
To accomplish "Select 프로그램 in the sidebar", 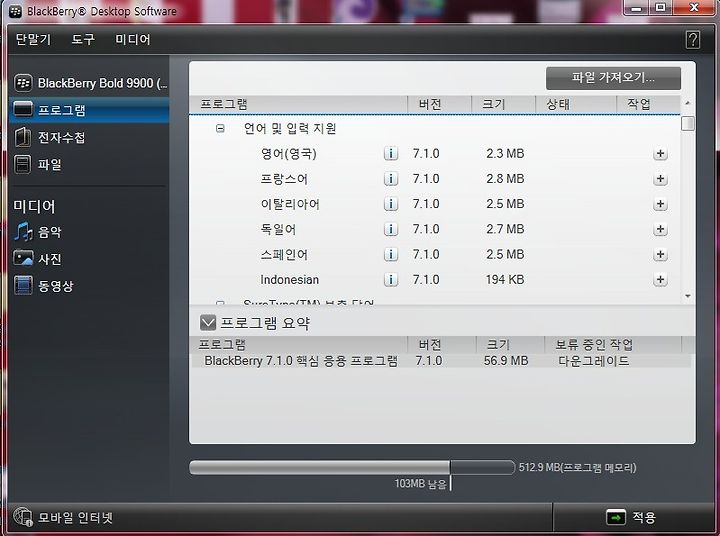I will pyautogui.click(x=89, y=110).
